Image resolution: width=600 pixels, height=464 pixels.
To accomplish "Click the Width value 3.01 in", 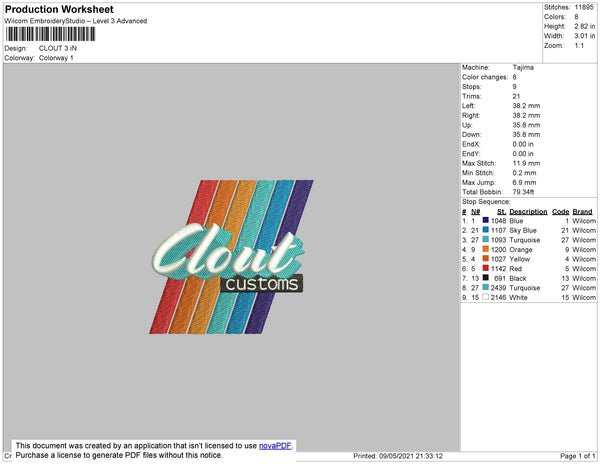I will coord(585,36).
